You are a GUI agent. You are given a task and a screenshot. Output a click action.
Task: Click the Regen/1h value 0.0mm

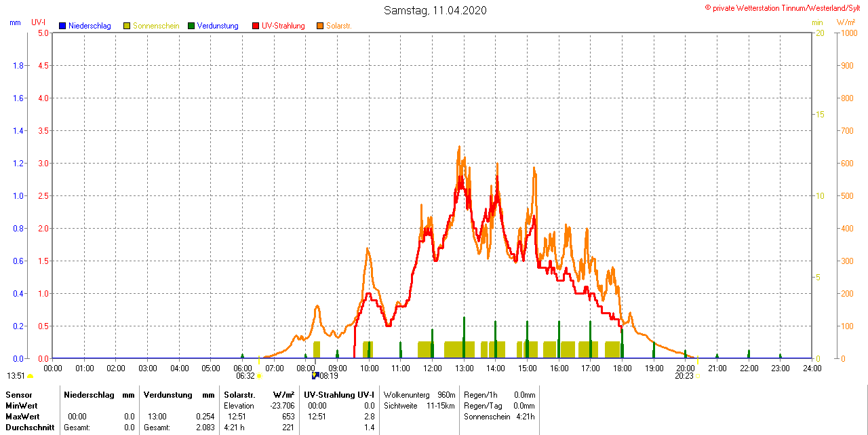pos(524,395)
